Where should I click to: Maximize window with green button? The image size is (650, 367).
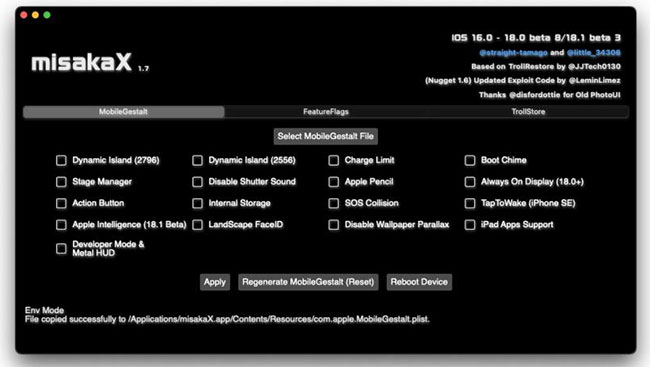tap(47, 15)
